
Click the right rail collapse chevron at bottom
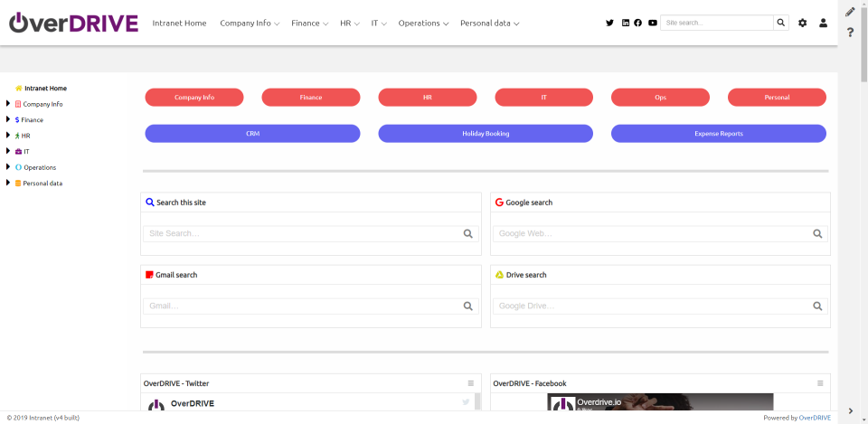tap(850, 410)
